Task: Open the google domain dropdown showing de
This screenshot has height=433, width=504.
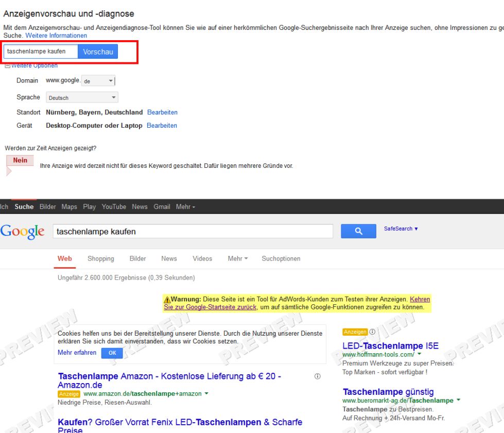Action: click(x=98, y=81)
